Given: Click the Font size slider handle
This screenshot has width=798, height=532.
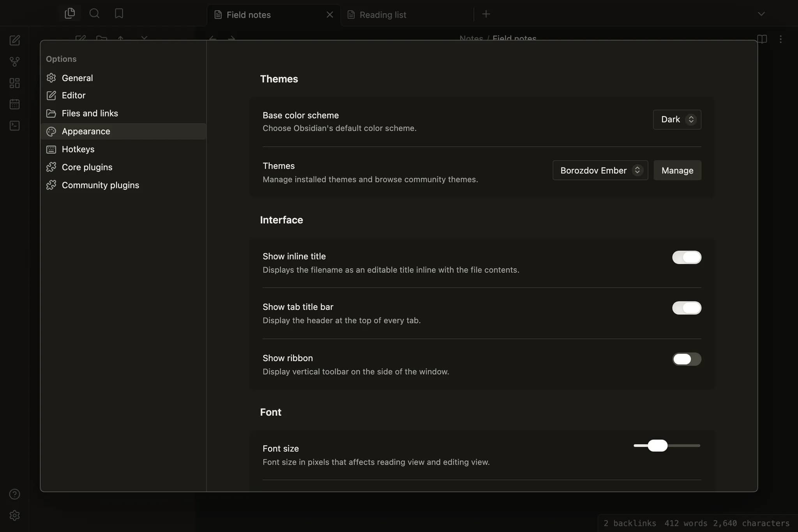Looking at the screenshot, I should (657, 445).
